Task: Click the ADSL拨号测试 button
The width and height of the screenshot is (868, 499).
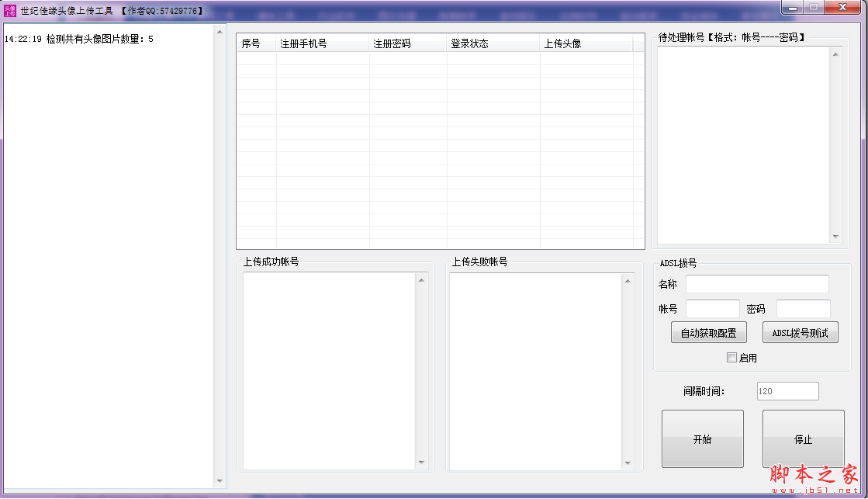Action: tap(800, 332)
